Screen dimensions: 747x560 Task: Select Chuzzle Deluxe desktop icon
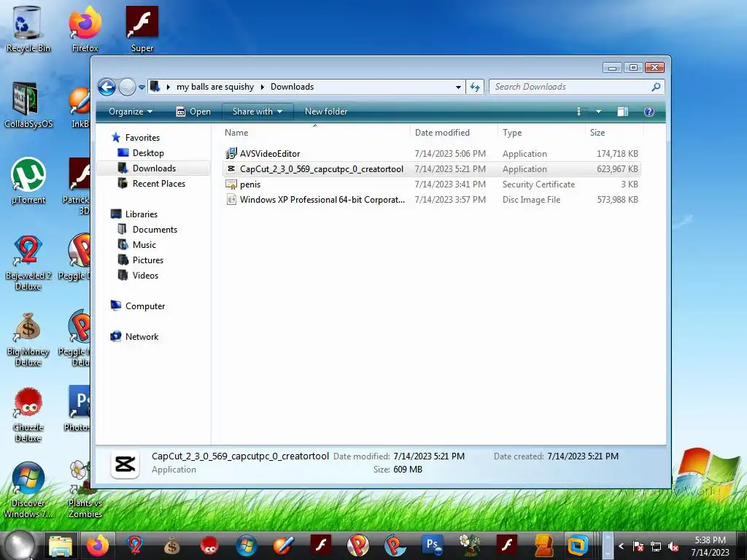[28, 414]
